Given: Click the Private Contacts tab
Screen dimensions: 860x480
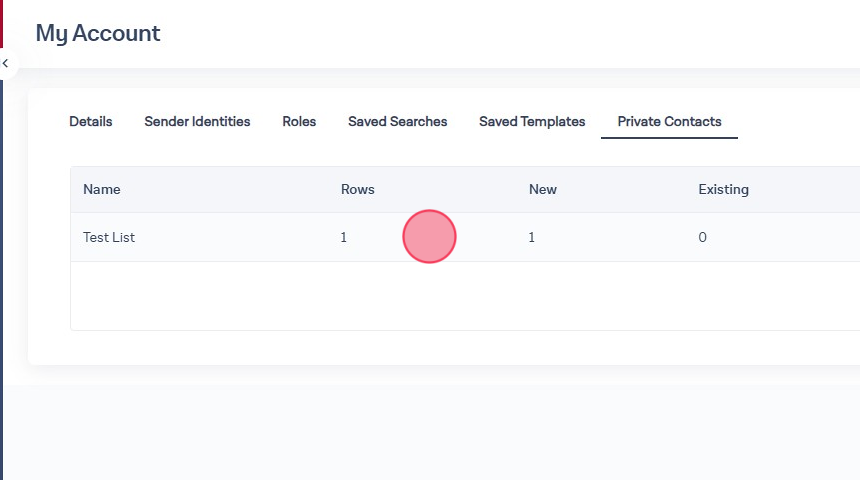Looking at the screenshot, I should (x=669, y=122).
